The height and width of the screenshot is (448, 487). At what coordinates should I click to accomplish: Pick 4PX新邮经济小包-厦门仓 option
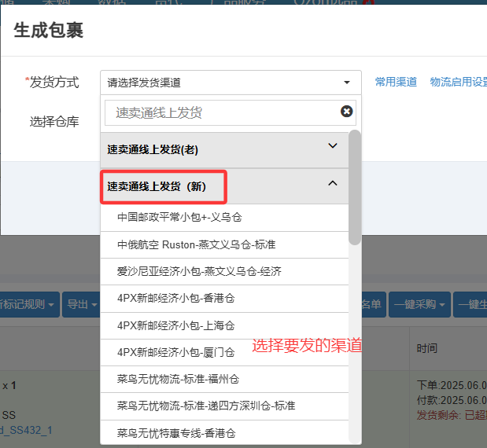(x=224, y=352)
